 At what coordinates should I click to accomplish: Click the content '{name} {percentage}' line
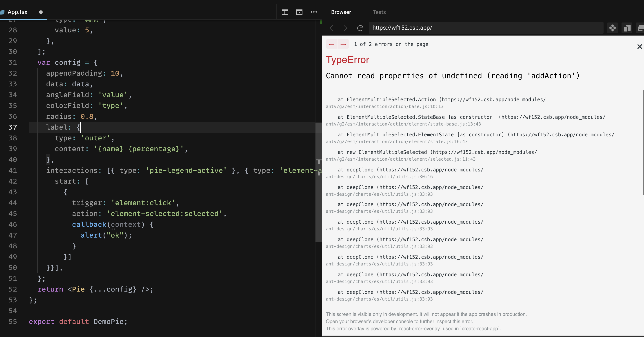point(121,149)
